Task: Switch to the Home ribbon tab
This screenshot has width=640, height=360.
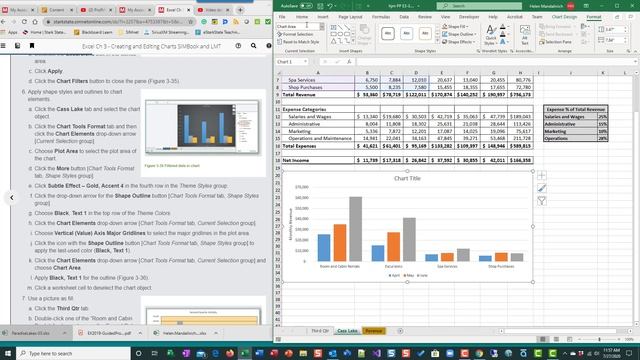Action: pyautogui.click(x=302, y=17)
